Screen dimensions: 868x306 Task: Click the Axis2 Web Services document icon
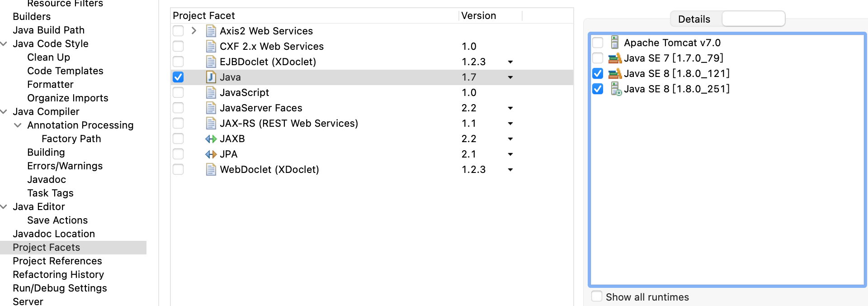211,31
